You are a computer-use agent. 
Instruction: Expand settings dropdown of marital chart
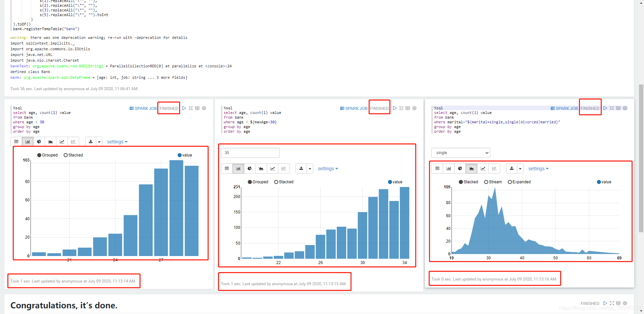pyautogui.click(x=538, y=169)
